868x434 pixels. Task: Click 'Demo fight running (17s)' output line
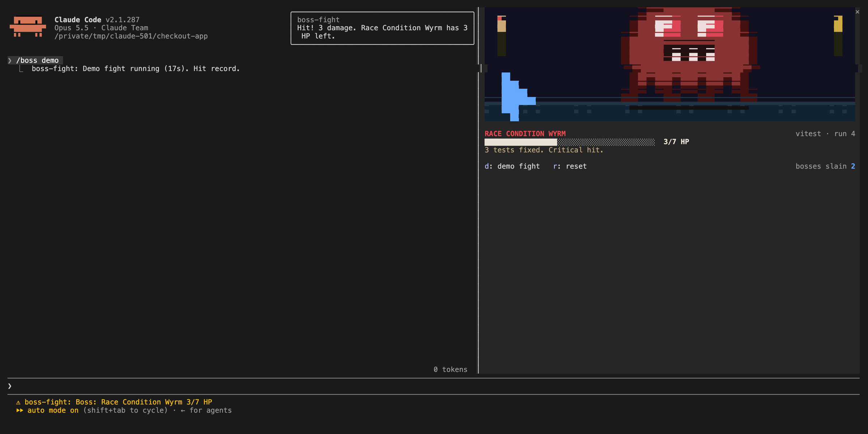pos(136,69)
